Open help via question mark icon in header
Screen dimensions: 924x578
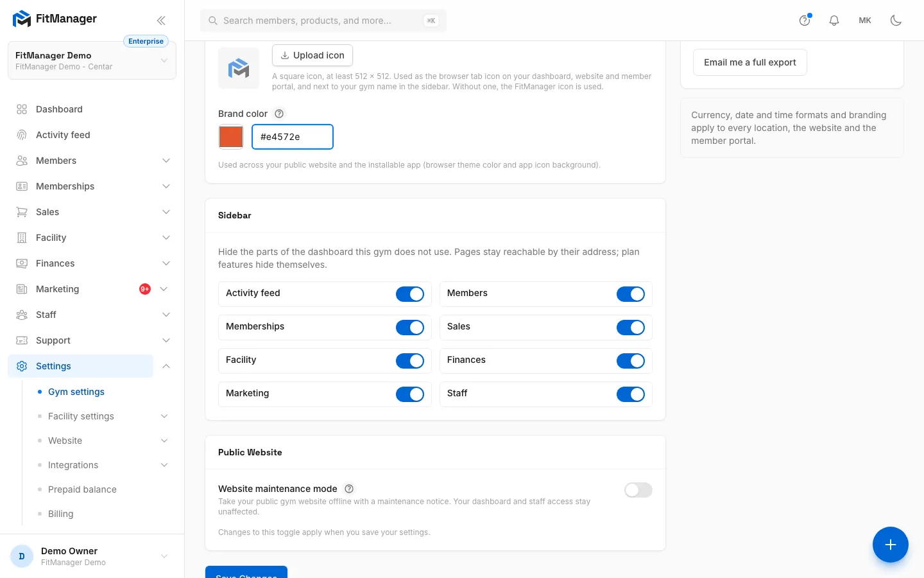click(805, 21)
